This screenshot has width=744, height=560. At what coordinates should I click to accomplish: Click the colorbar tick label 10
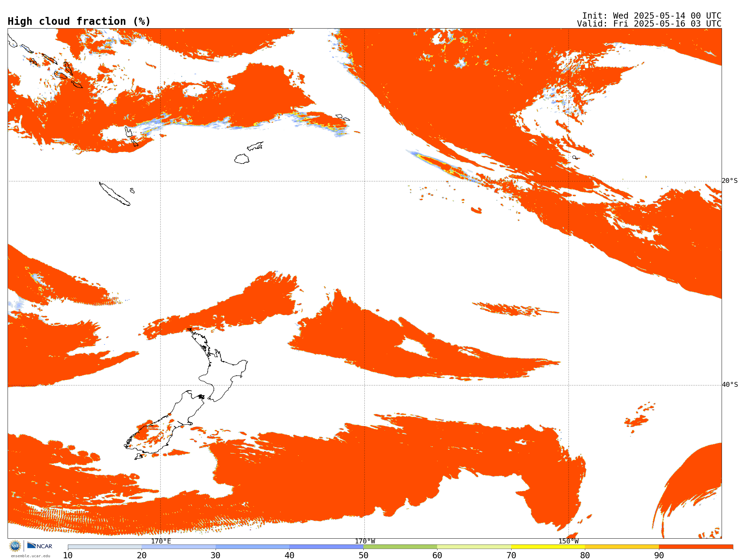tap(68, 555)
